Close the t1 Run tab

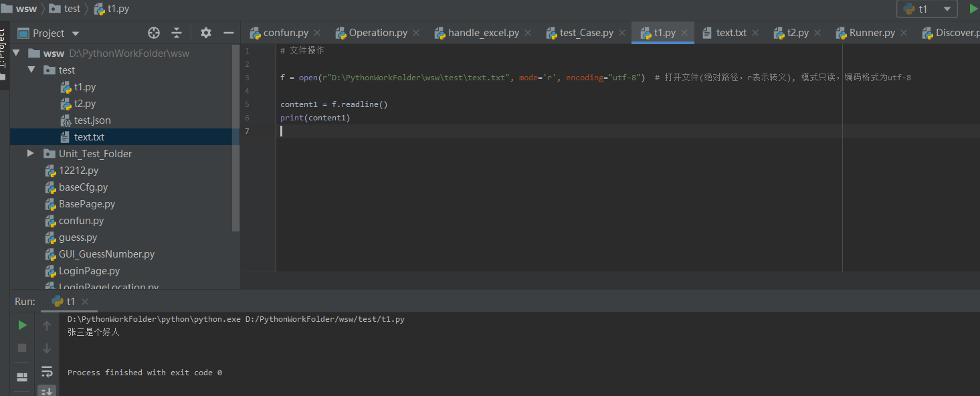(x=85, y=302)
